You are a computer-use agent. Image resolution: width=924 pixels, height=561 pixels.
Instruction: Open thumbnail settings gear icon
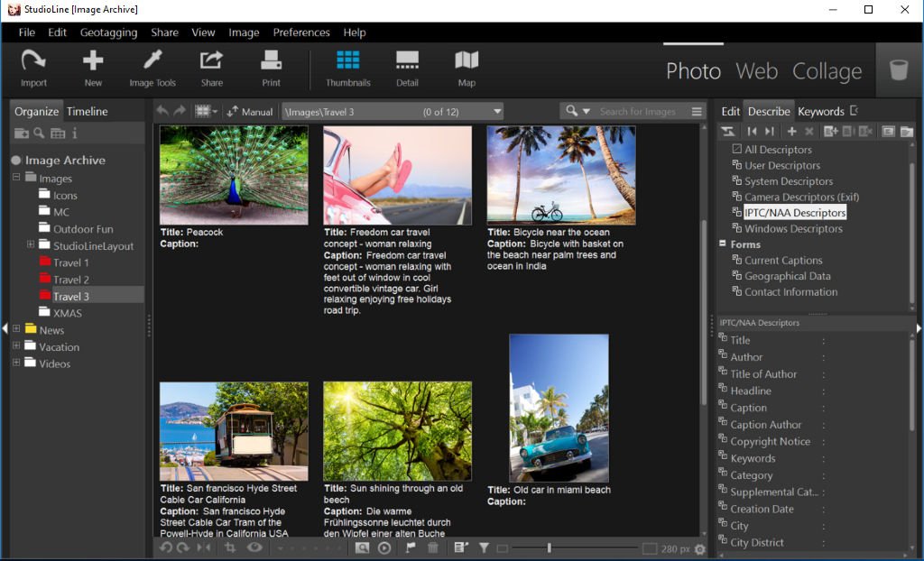point(700,549)
